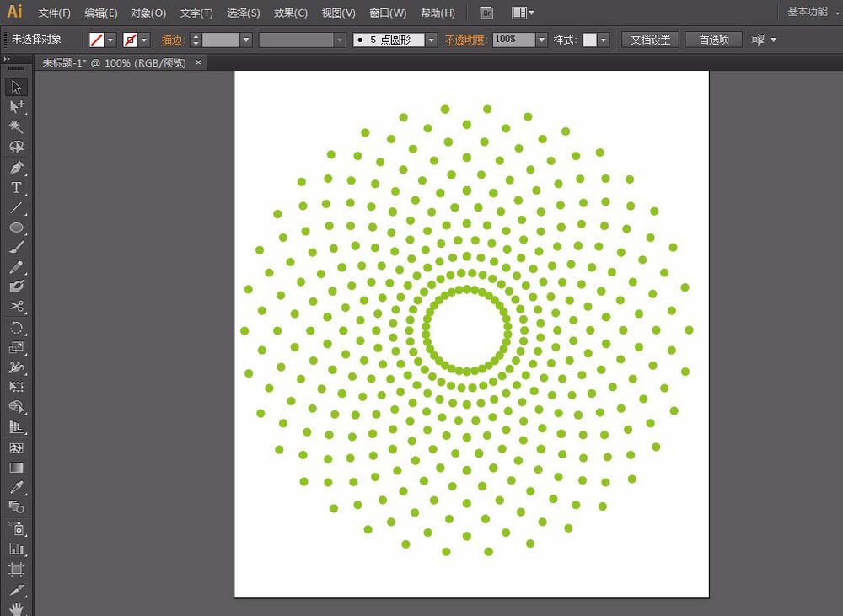Open the 不透明度 opacity panel link
This screenshot has width=843, height=616.
pyautogui.click(x=465, y=40)
